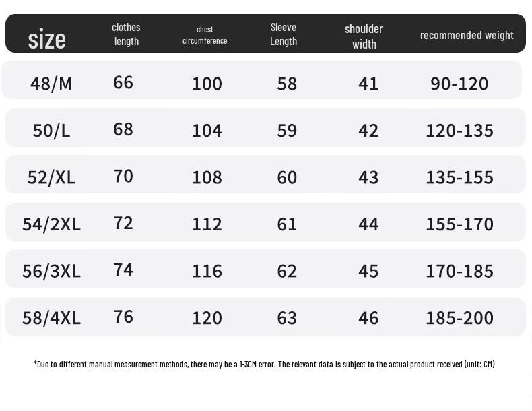Click the 52/XL size row label
Viewport: 532px width, 411px height.
tap(51, 177)
